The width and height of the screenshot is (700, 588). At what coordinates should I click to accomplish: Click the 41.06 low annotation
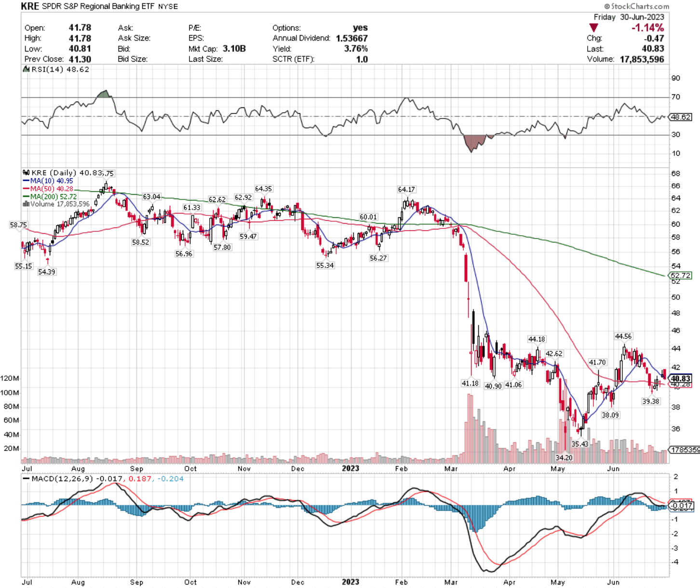click(513, 385)
